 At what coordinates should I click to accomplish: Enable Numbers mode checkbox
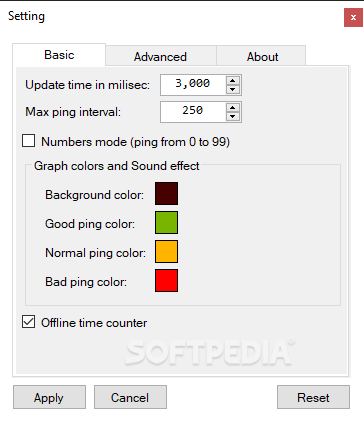(29, 141)
